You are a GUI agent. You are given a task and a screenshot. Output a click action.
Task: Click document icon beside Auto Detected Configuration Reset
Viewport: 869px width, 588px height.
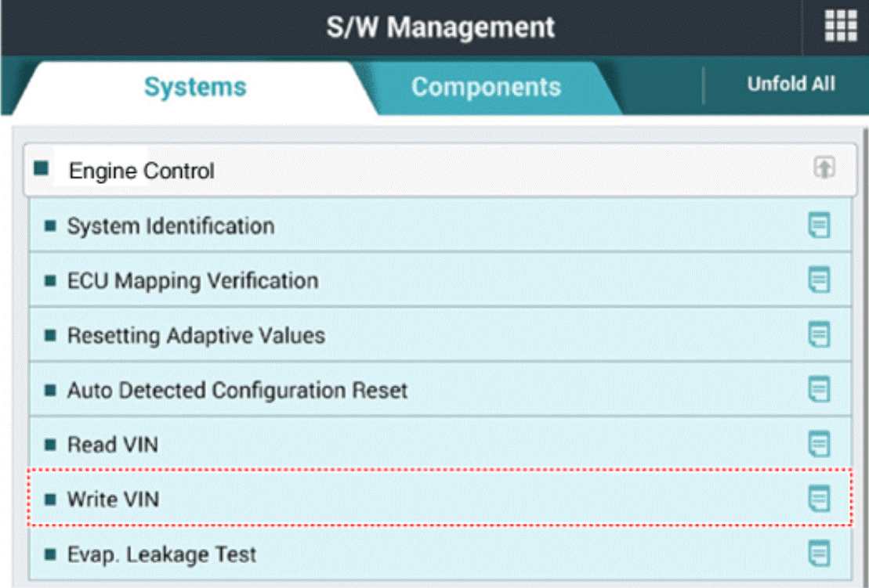819,390
